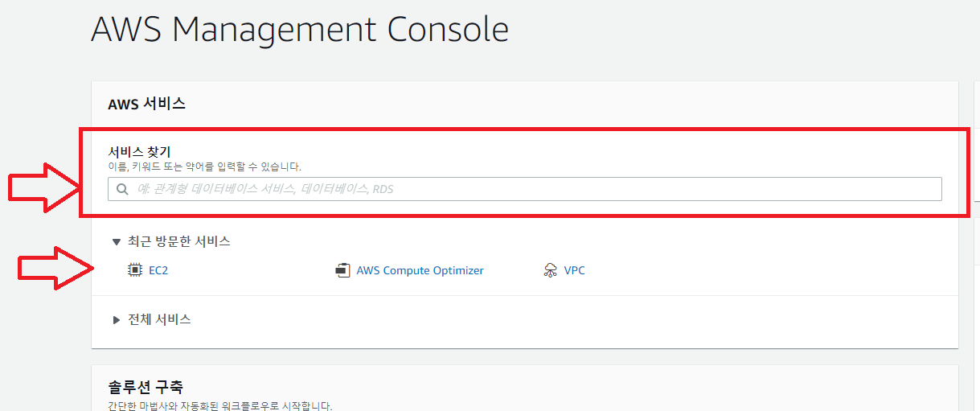Open the VPC link
Viewport: 980px width, 411px height.
[x=575, y=270]
